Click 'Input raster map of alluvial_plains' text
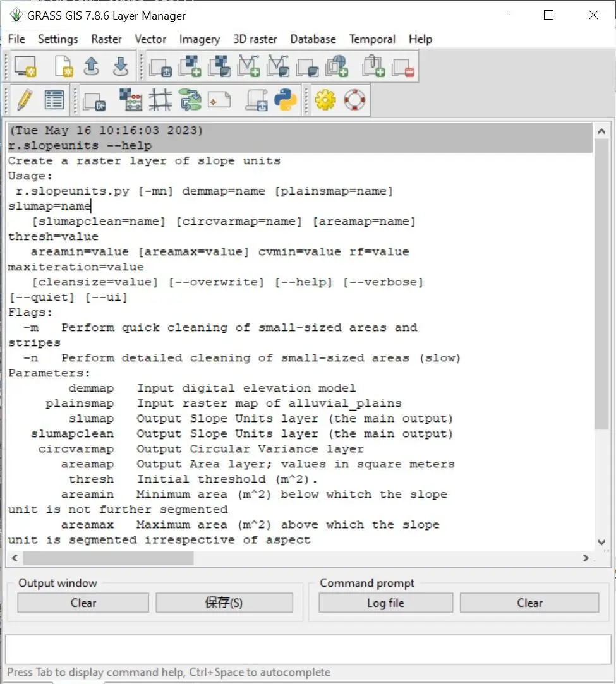The width and height of the screenshot is (616, 684). (x=269, y=404)
